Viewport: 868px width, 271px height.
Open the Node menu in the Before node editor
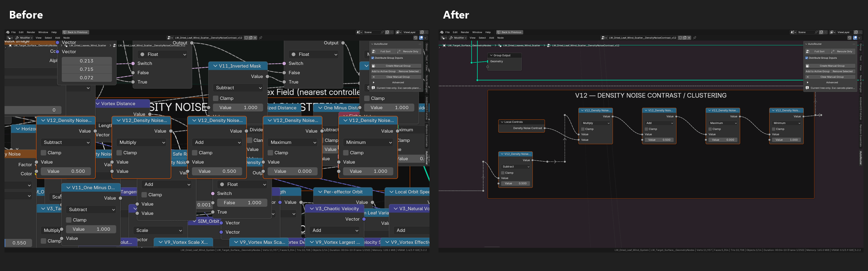pos(66,38)
